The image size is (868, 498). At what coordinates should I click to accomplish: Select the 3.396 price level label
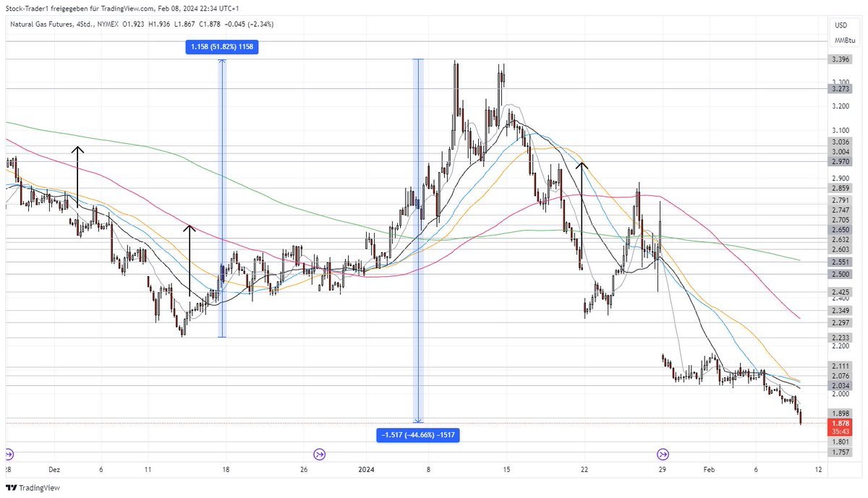tap(841, 59)
